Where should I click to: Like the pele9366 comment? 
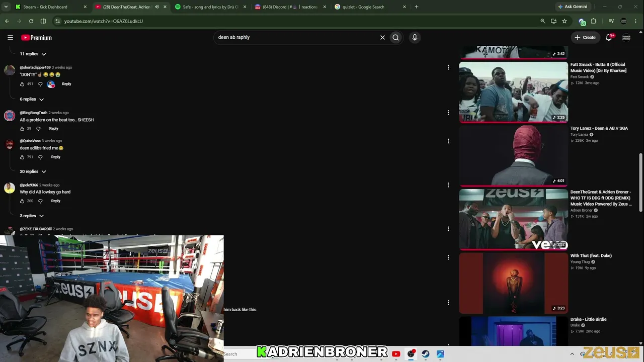click(22, 201)
